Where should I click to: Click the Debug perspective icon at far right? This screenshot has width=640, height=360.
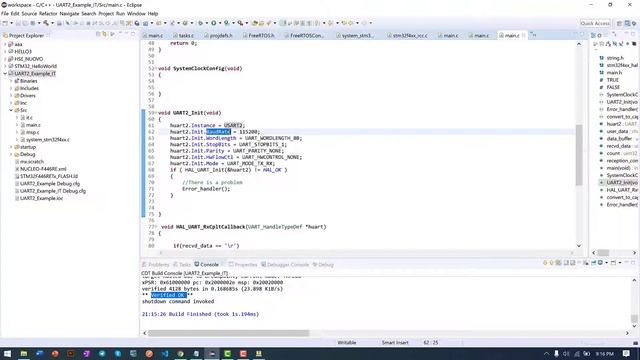(x=634, y=23)
